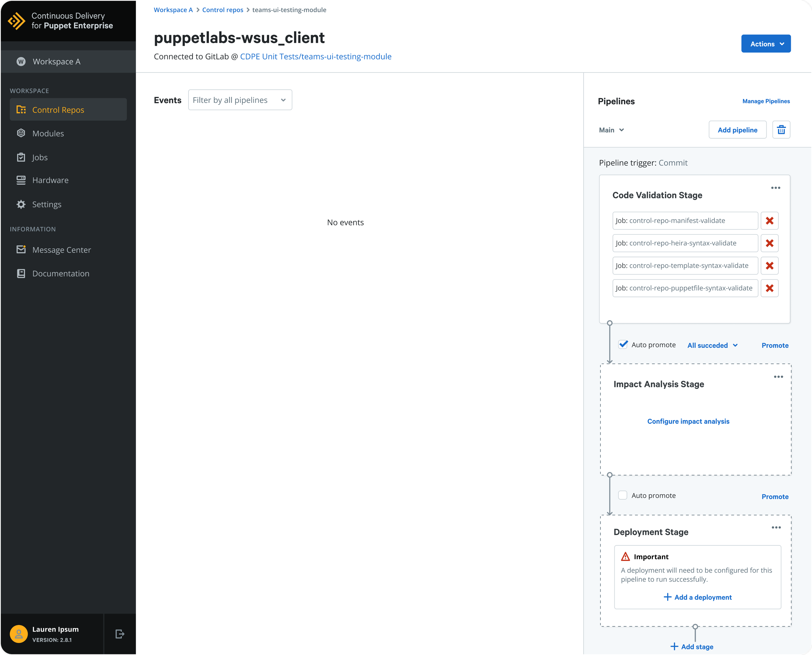Image resolution: width=812 pixels, height=655 pixels.
Task: Click the Modules cube icon
Action: click(21, 133)
